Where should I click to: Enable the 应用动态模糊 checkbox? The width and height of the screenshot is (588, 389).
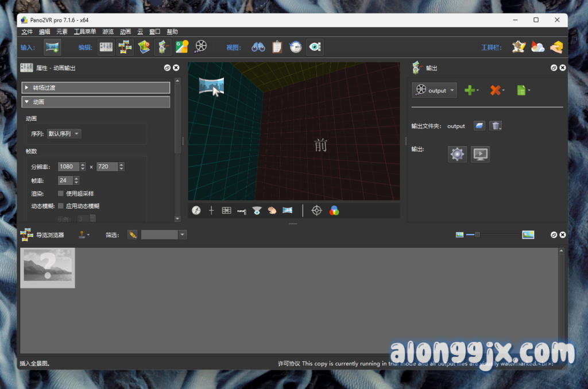61,206
